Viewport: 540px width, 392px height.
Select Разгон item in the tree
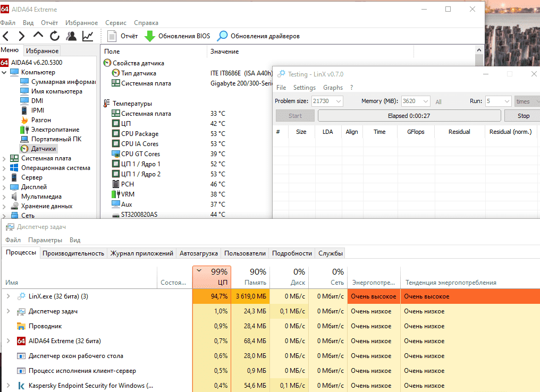pyautogui.click(x=41, y=120)
